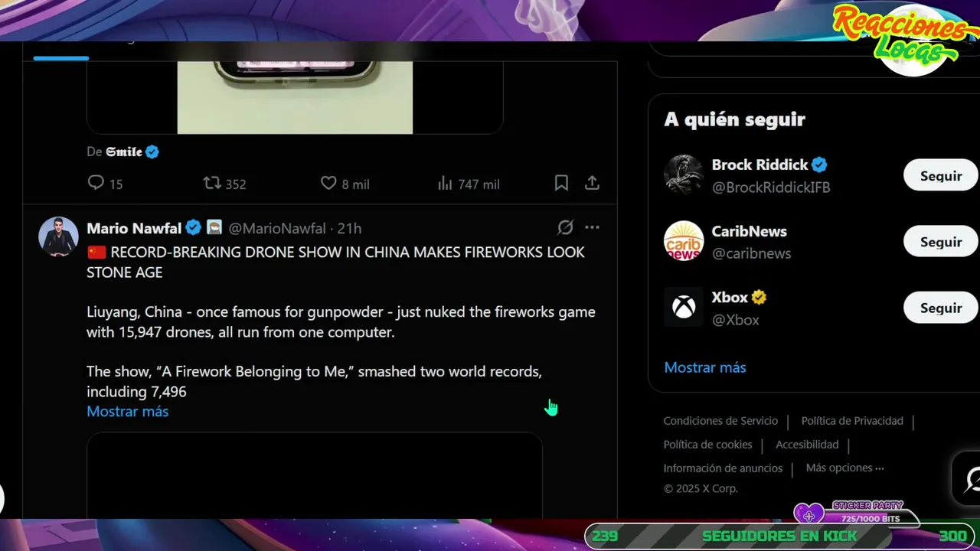The width and height of the screenshot is (980, 551).
Task: Click the share icon on Smile post
Action: [592, 183]
